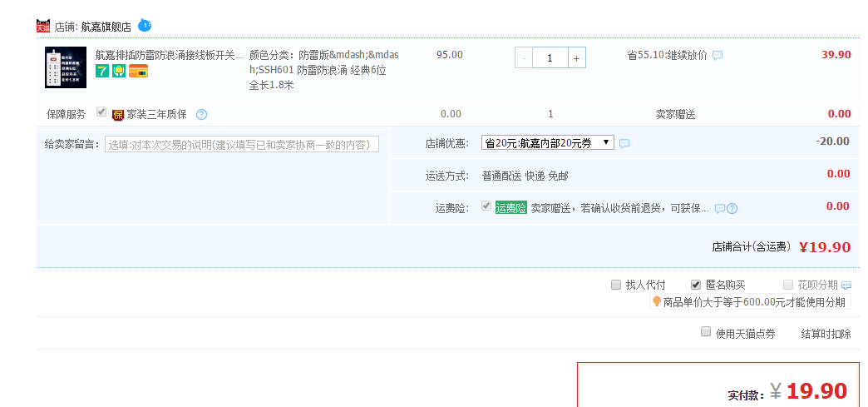
Task: Click the Tmall logo icon beside the store name
Action: pyautogui.click(x=43, y=26)
